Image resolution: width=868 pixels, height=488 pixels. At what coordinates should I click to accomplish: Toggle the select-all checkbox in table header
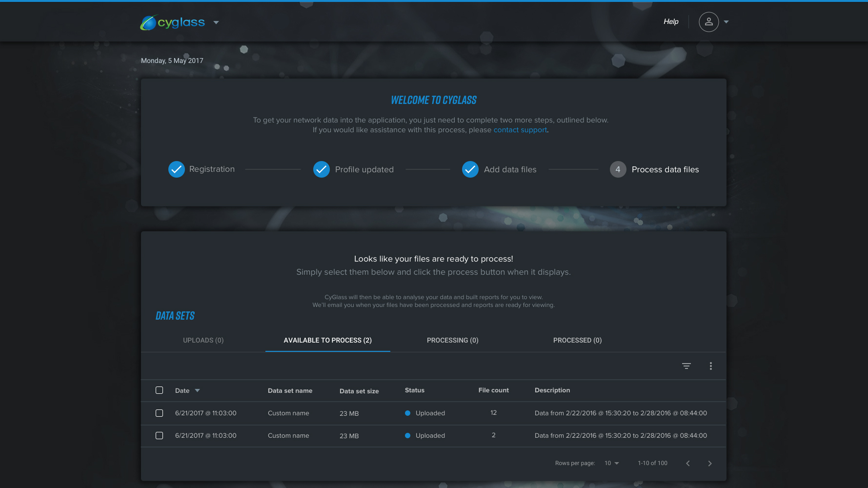click(159, 390)
